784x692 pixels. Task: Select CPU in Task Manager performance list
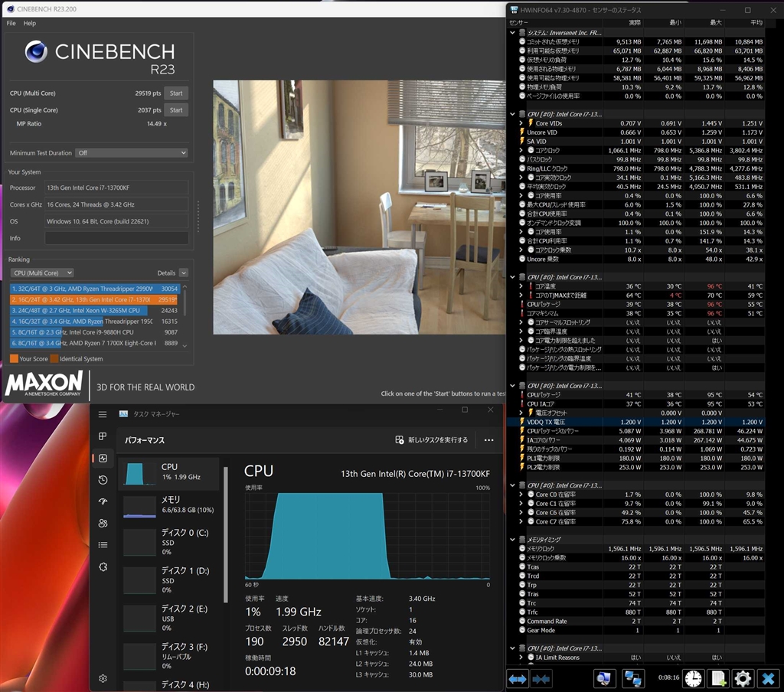point(169,473)
